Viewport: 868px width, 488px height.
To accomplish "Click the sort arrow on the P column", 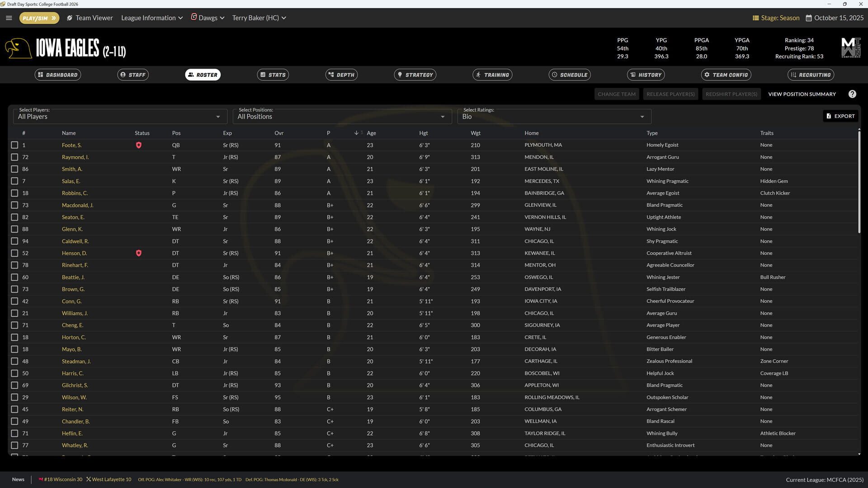I will [357, 132].
